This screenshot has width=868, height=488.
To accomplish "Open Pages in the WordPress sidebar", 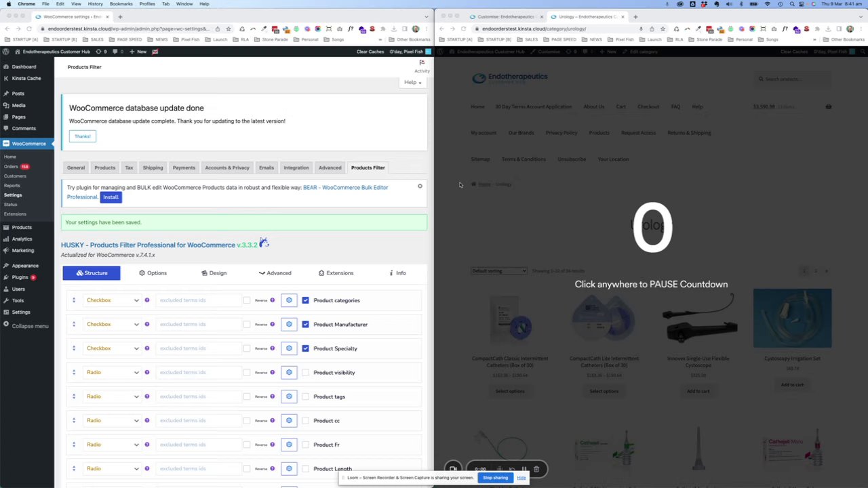I will 18,117.
